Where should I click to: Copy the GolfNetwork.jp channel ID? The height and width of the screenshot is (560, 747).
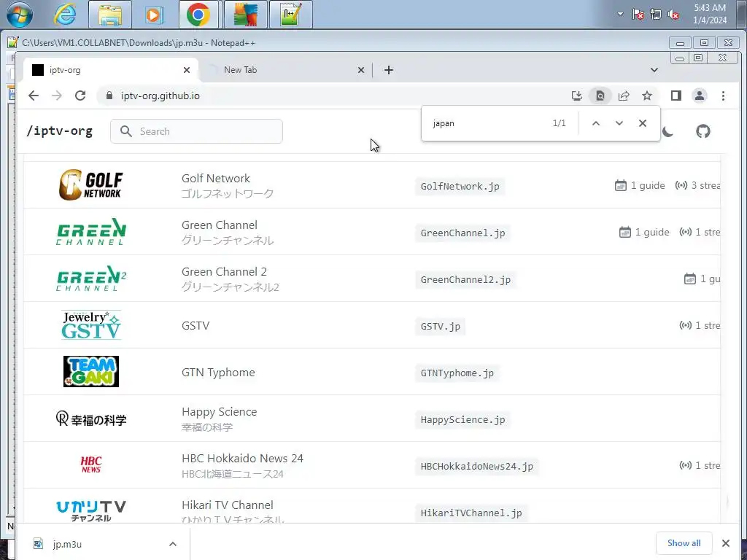[460, 186]
